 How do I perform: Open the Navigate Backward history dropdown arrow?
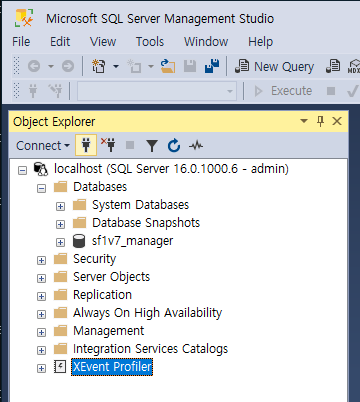(51, 66)
